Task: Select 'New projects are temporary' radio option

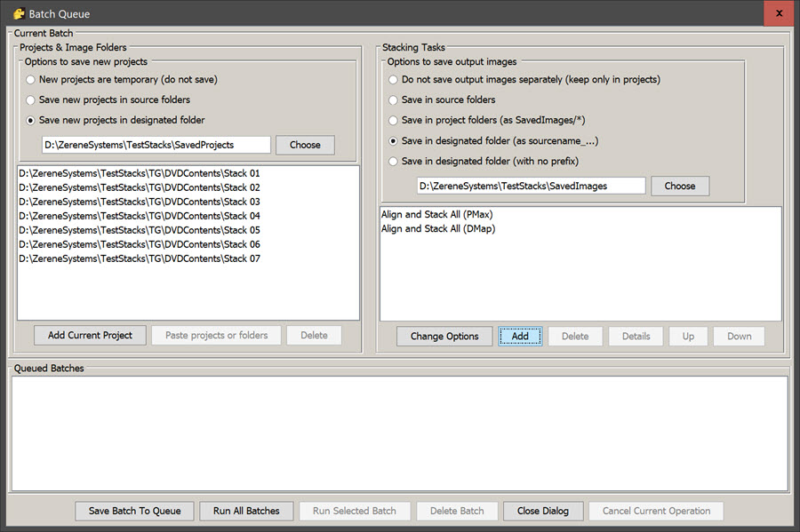Action: (31, 80)
